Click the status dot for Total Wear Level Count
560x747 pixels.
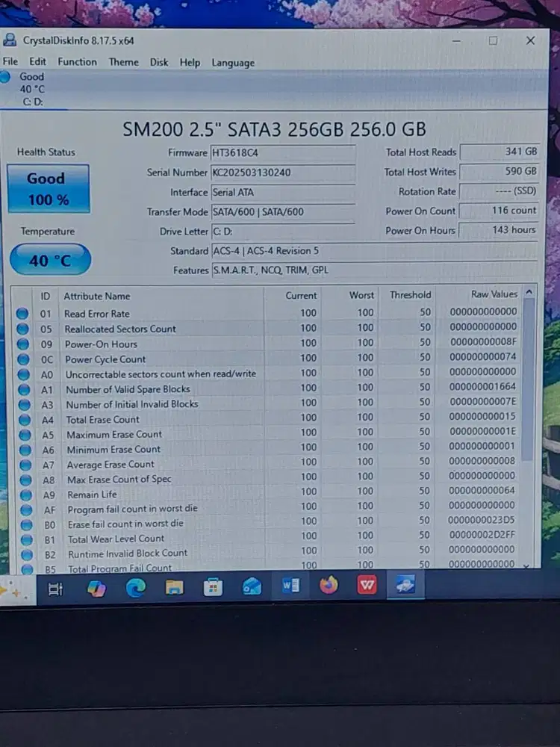pyautogui.click(x=27, y=540)
